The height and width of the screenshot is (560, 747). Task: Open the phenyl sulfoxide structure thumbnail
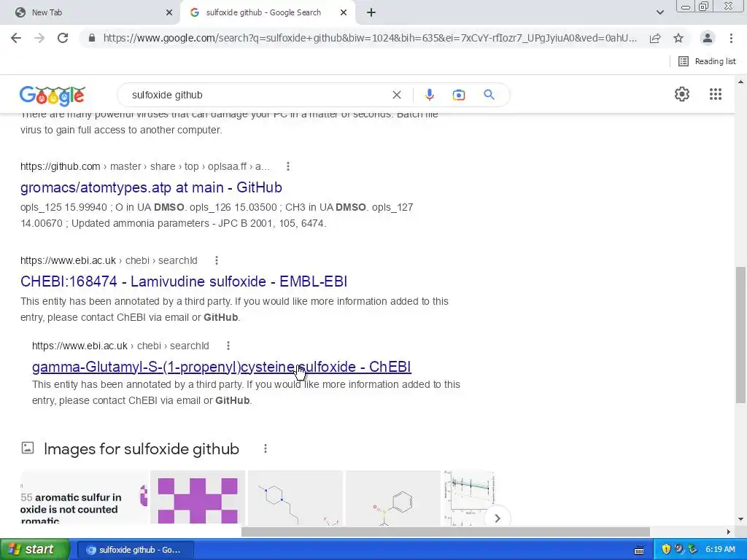pyautogui.click(x=393, y=497)
